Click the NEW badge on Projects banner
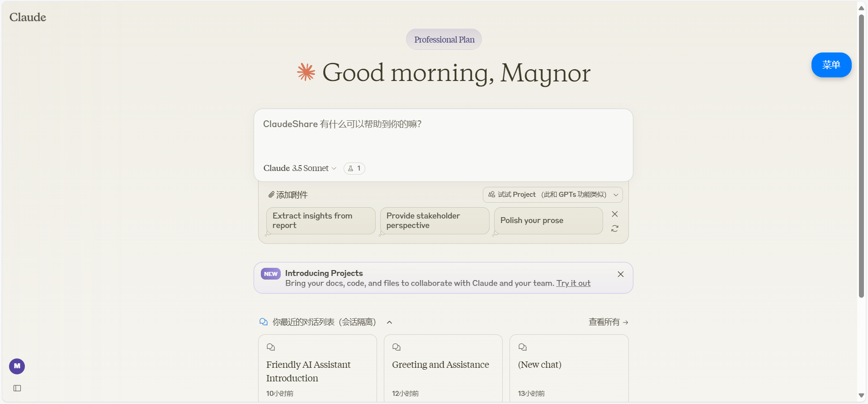The height and width of the screenshot is (404, 868). point(271,274)
